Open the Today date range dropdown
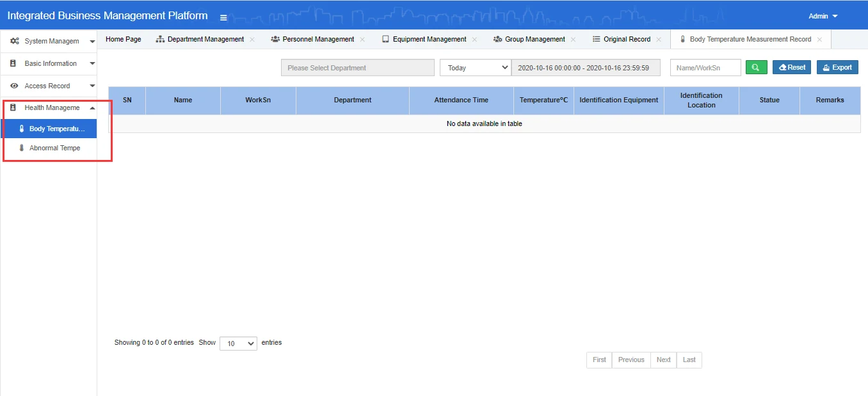868x396 pixels. 475,68
